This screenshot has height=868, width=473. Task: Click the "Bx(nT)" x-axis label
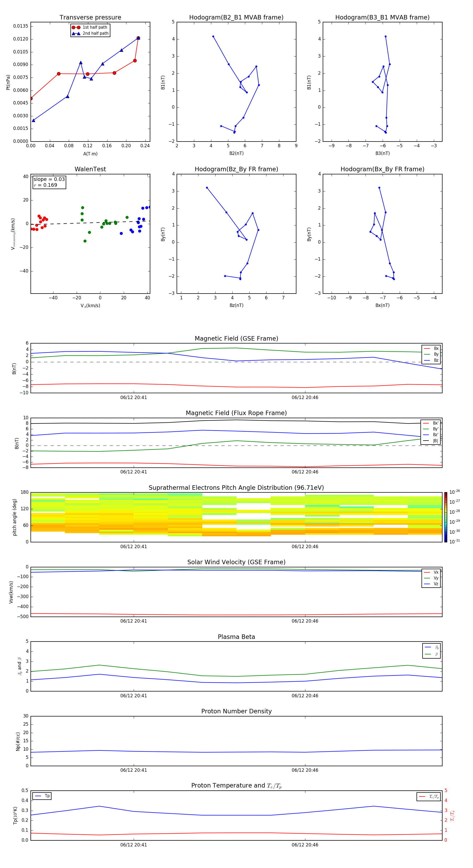pos(382,305)
